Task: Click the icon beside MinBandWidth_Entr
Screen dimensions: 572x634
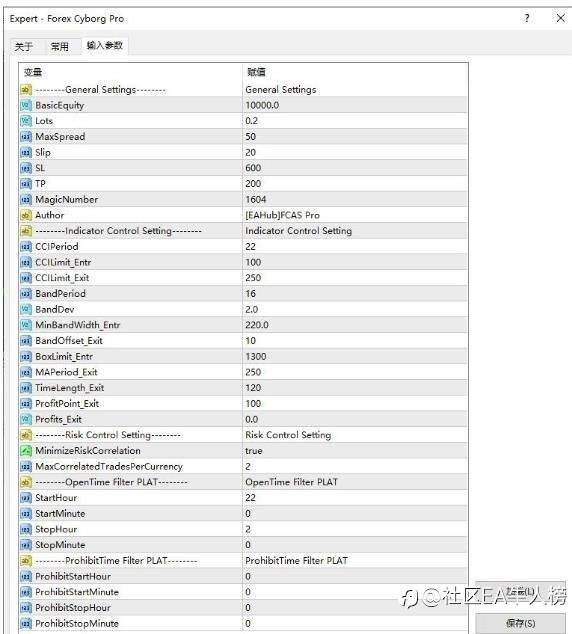Action: pos(26,325)
